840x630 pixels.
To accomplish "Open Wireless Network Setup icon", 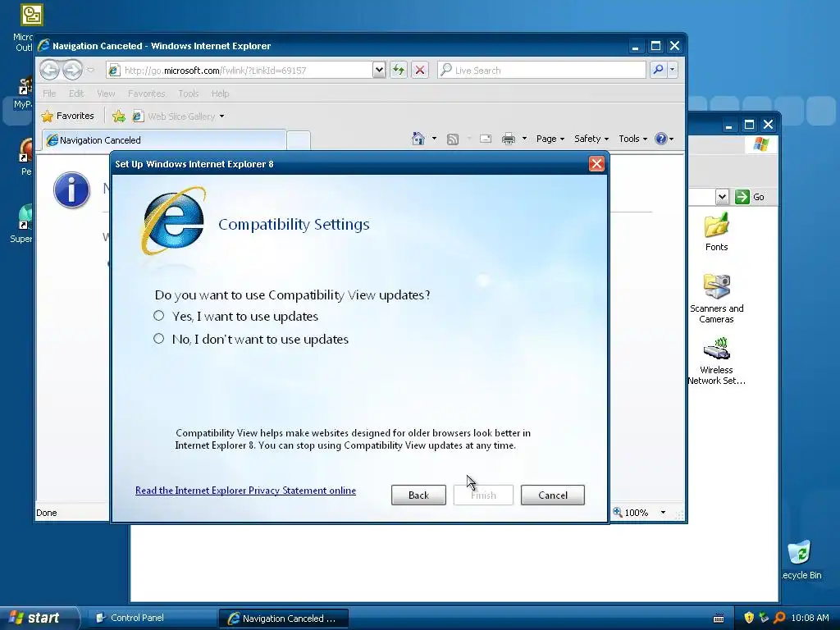I will point(716,361).
